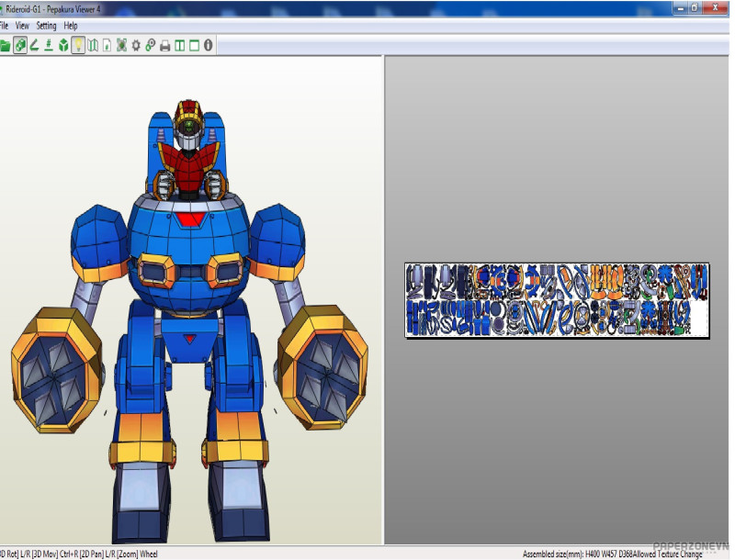Click the green 3D cube toolbar icon
Screen dimensions: 735x560
63,45
